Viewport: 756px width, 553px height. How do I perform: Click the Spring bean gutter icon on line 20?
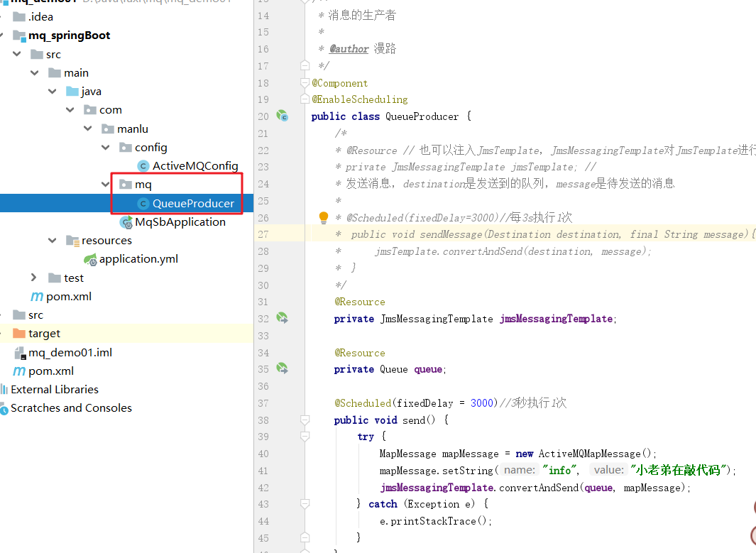point(282,116)
